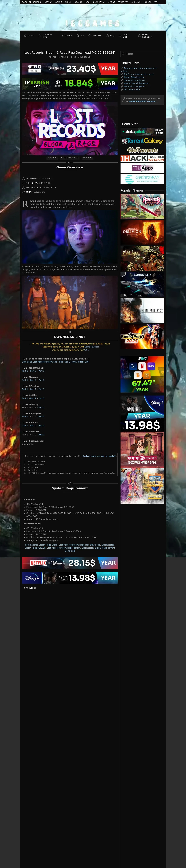
Task: Open MegaUp.net Part 1 link
Action: pos(25,371)
